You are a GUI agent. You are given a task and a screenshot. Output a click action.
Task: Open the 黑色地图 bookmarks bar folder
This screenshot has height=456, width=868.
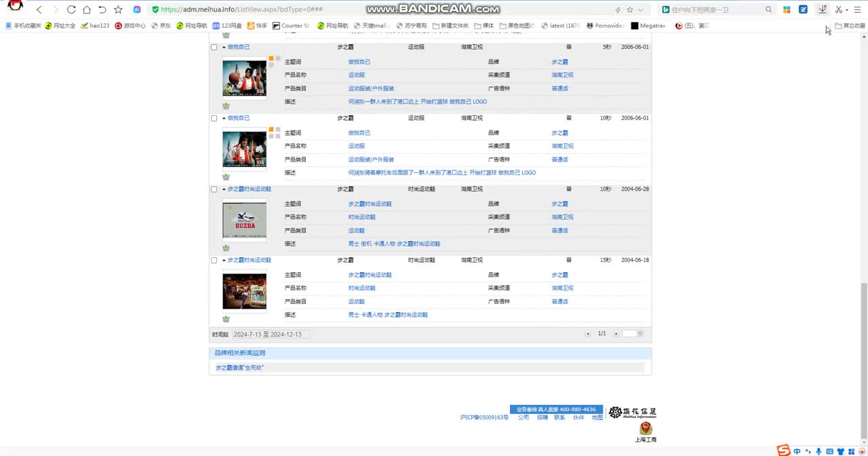pos(517,26)
